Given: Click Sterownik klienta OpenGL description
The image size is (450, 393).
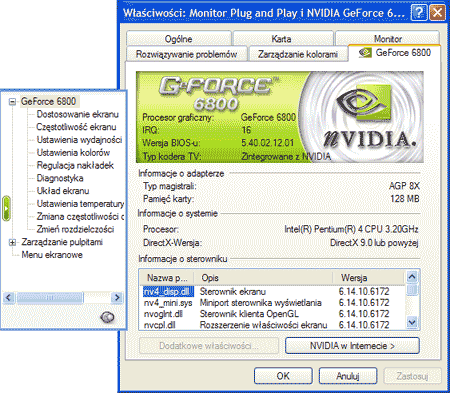Looking at the screenshot, I should (249, 314).
